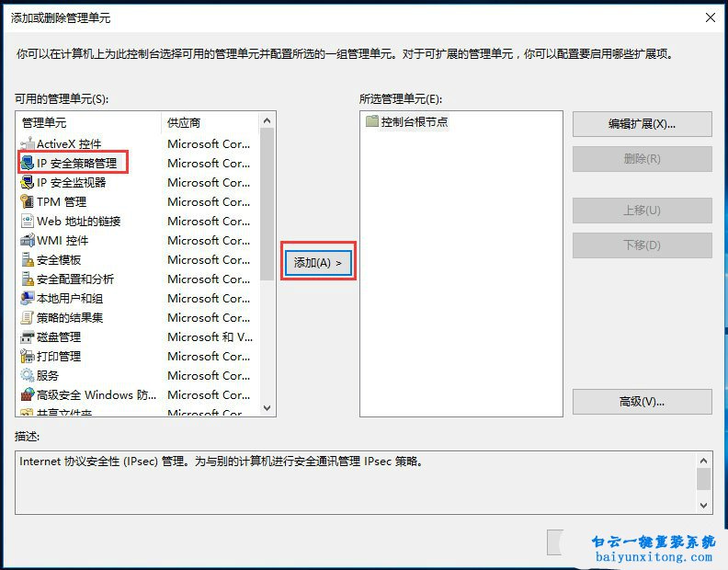Select the TPM 管理 key icon

click(28, 201)
